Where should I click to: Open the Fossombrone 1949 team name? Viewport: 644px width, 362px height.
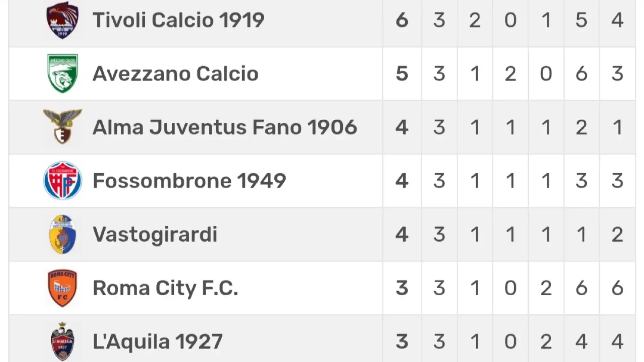(189, 181)
